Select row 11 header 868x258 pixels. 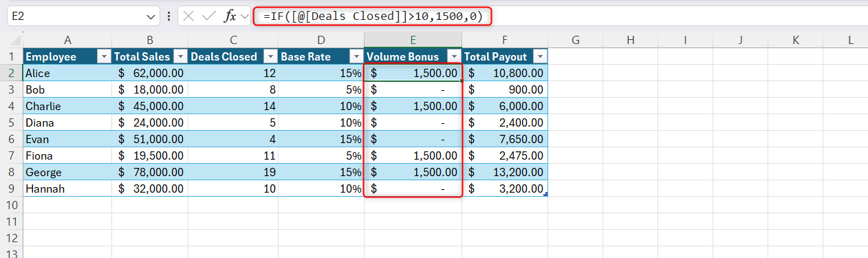tap(11, 222)
